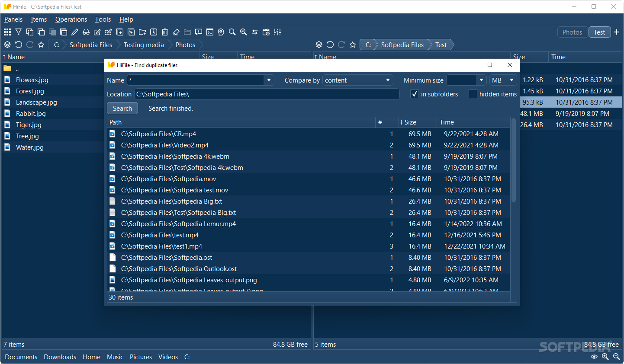Open the Operations menu
Image resolution: width=624 pixels, height=364 pixels.
coord(71,19)
